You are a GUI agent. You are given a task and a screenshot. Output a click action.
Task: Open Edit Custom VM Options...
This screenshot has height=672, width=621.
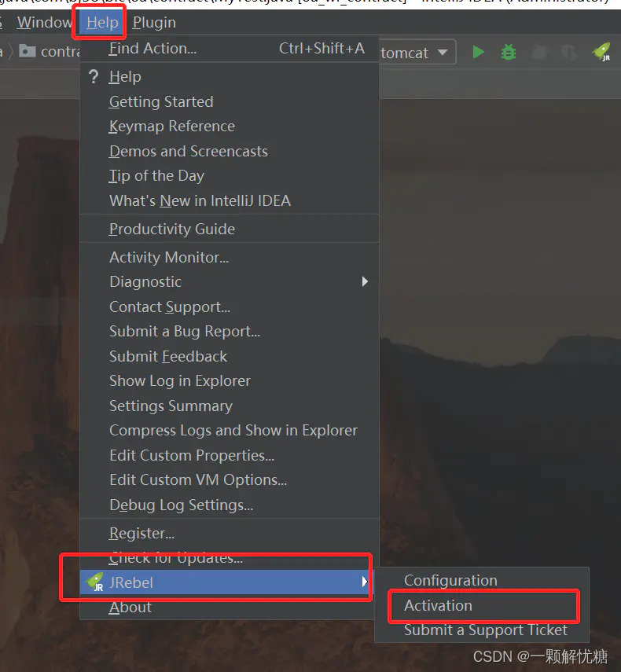[230, 480]
